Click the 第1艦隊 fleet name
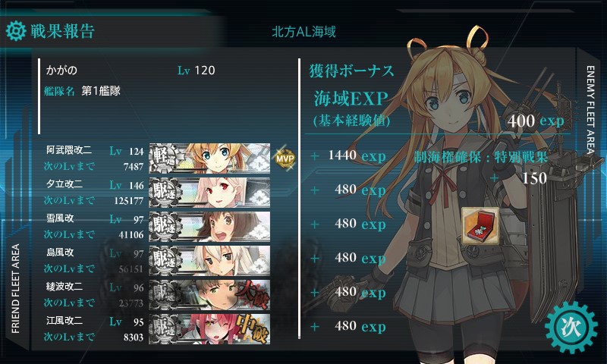This screenshot has height=364, width=607. coord(101,91)
